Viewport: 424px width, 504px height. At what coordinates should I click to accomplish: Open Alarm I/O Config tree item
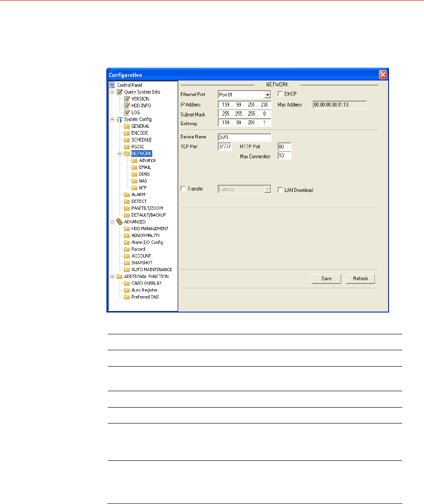point(147,242)
